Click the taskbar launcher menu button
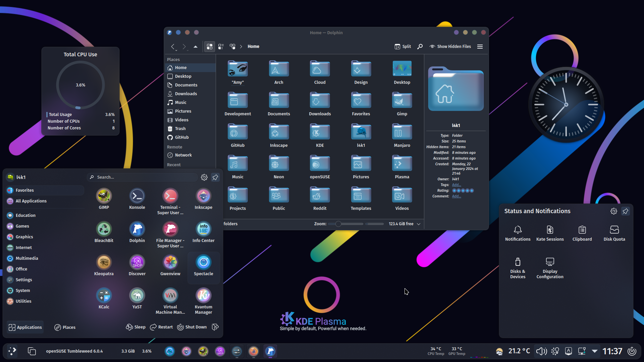This screenshot has height=362, width=644. point(12,351)
